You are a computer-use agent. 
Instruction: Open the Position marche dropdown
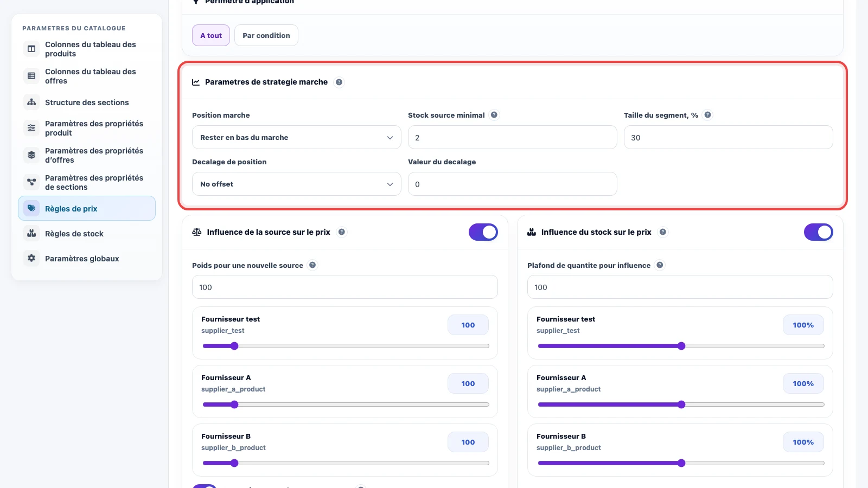(x=297, y=137)
